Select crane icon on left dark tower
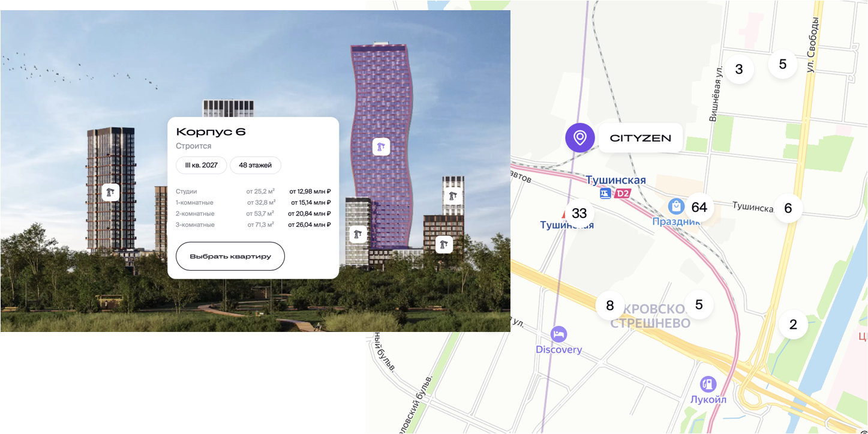Image resolution: width=868 pixels, height=434 pixels. pos(110,192)
